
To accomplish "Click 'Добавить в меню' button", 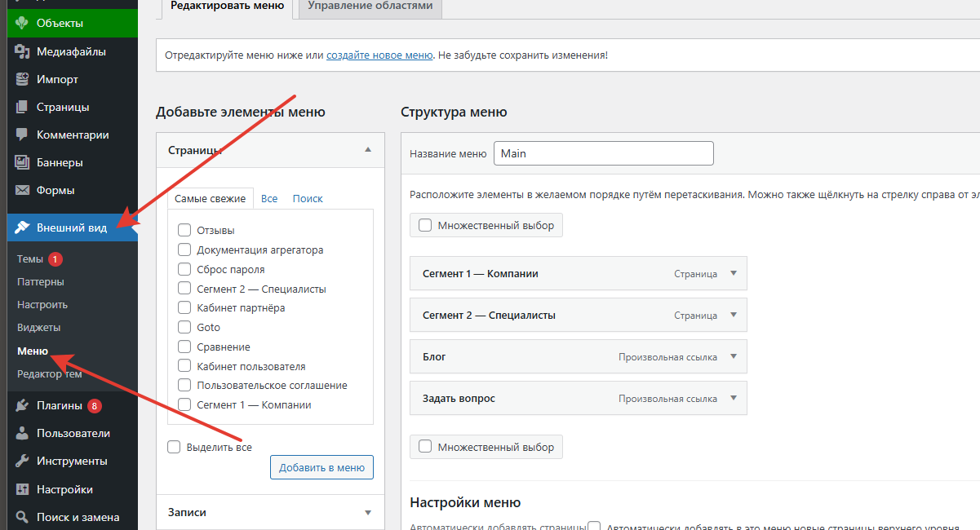I will pos(321,467).
